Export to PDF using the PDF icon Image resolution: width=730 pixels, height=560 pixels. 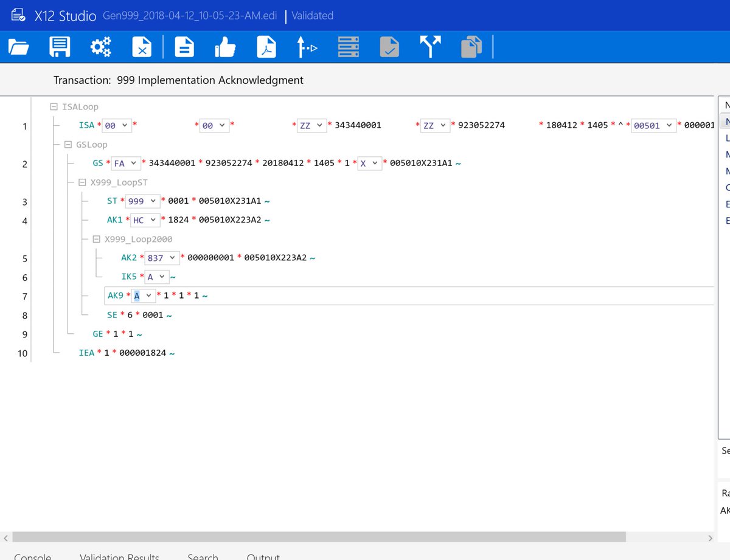[x=266, y=47]
